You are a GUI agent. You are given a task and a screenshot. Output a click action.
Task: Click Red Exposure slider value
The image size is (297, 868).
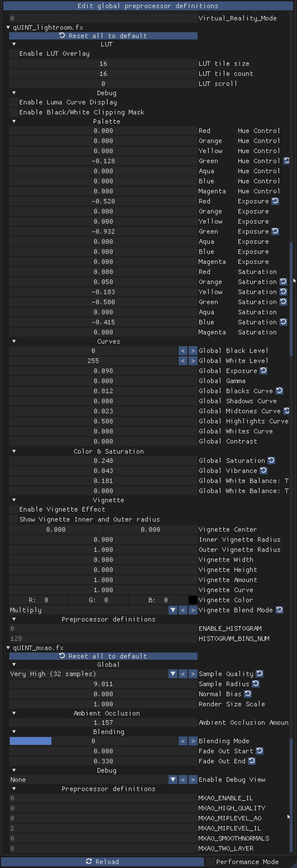[x=103, y=201]
